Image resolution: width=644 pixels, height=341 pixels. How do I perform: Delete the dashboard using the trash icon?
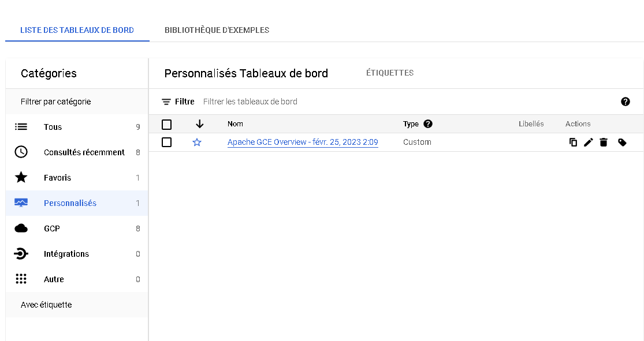pos(604,143)
